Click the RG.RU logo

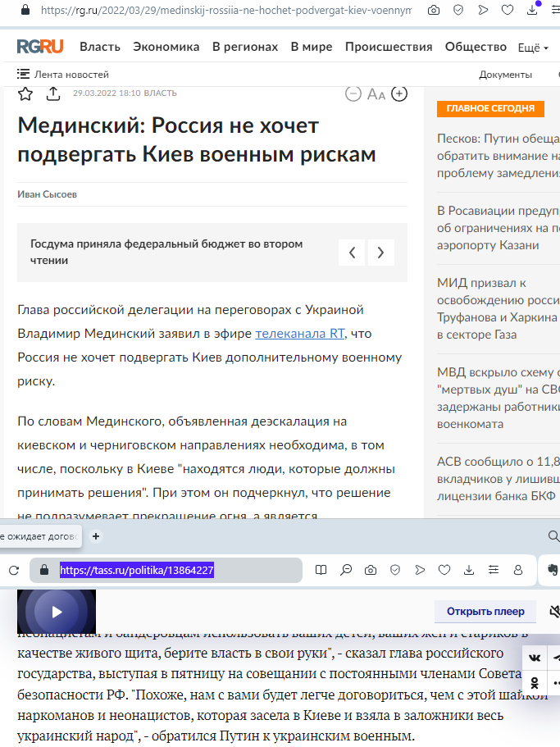[x=39, y=47]
